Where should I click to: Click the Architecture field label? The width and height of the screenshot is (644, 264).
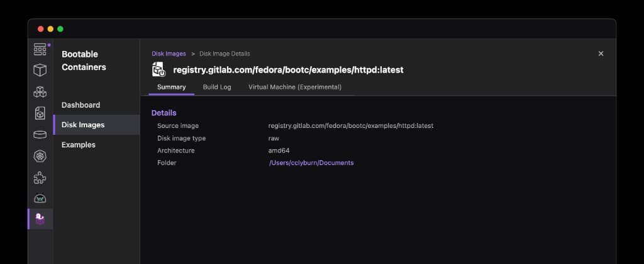click(x=176, y=151)
